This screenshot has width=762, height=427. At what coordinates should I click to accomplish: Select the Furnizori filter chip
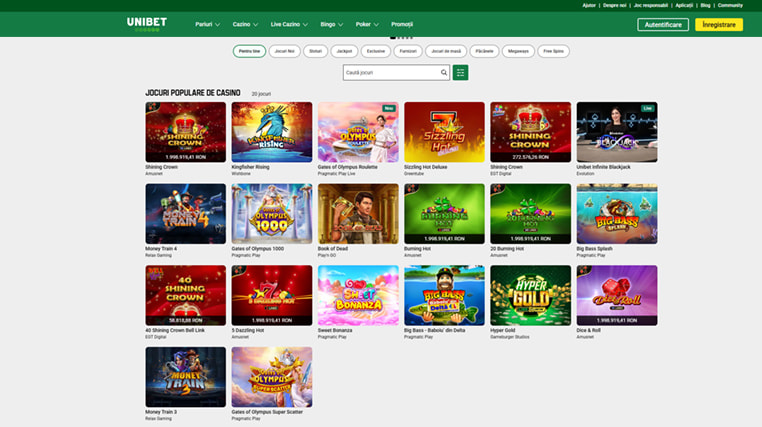click(x=408, y=51)
